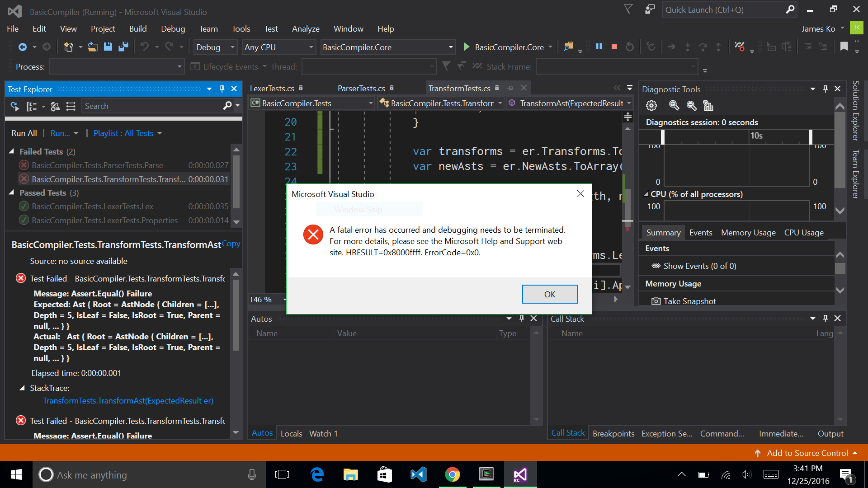The width and height of the screenshot is (868, 488).
Task: Click the Test Explorer group-by hierarchy icon
Action: click(32, 106)
